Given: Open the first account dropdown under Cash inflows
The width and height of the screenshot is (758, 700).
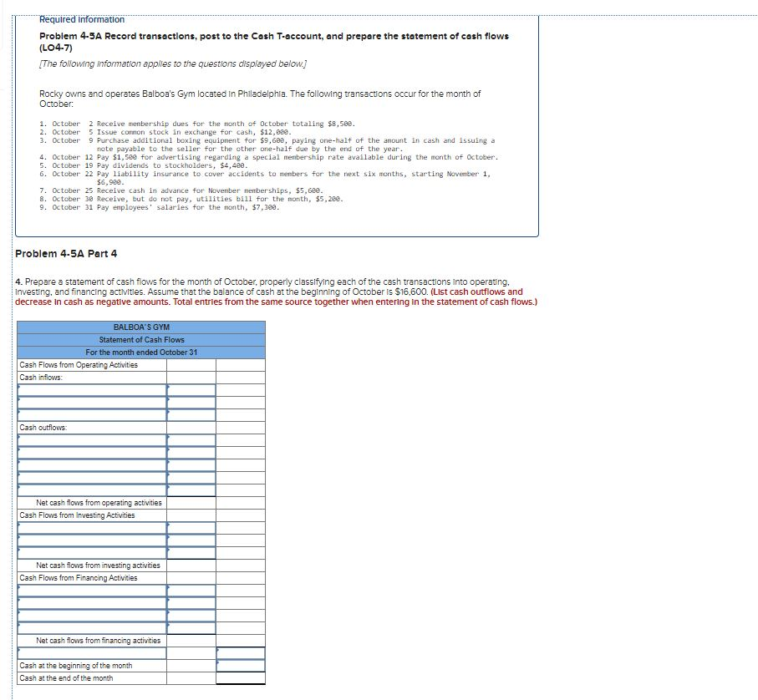Looking at the screenshot, I should coord(92,391).
